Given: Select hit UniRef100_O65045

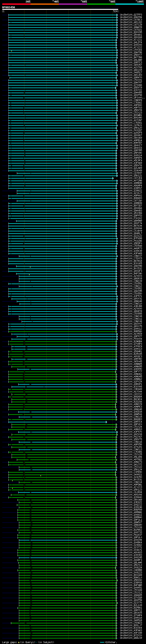Looking at the screenshot, I should [131, 361].
